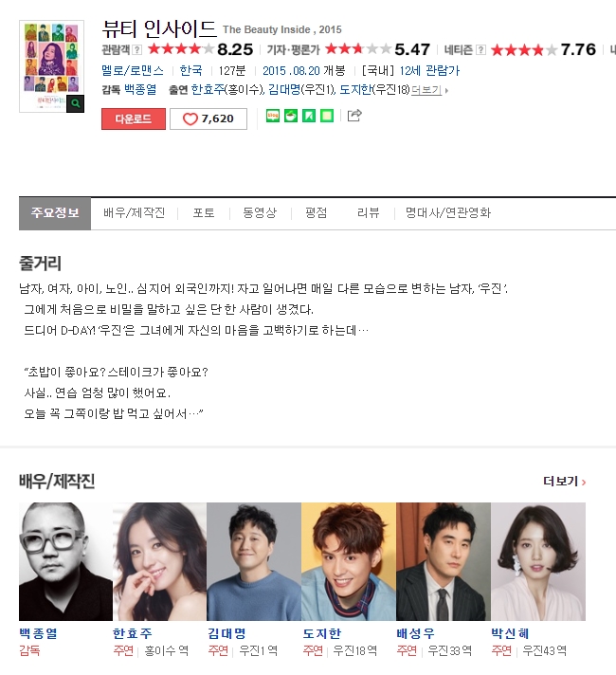This screenshot has height=675, width=616.
Task: Share to Naver cafe via the cup icon
Action: [291, 116]
